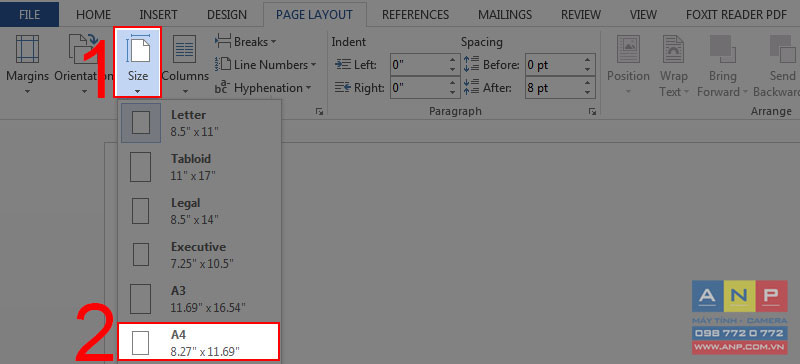Viewport: 800px width, 364px height.
Task: Click the Bring Forward icon
Action: [x=722, y=50]
